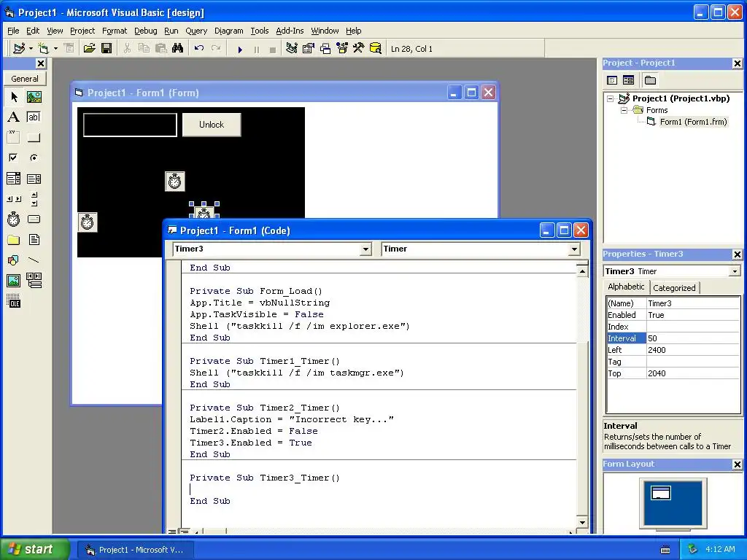Screen dimensions: 747x560
Task: Select the OLE container tool
Action: (14, 301)
